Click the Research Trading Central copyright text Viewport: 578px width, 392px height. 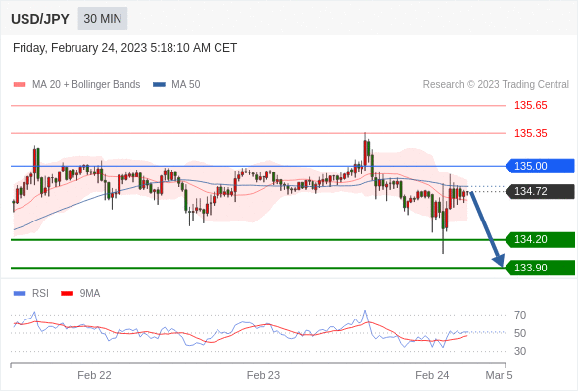pos(496,85)
